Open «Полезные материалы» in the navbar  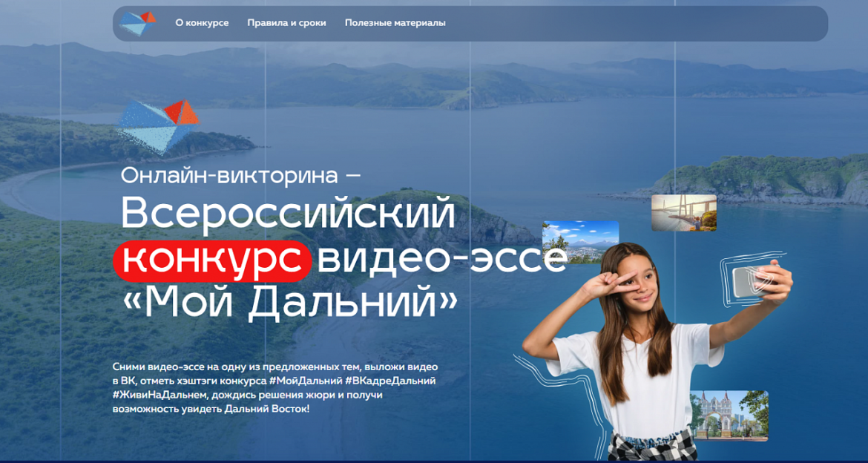click(395, 23)
